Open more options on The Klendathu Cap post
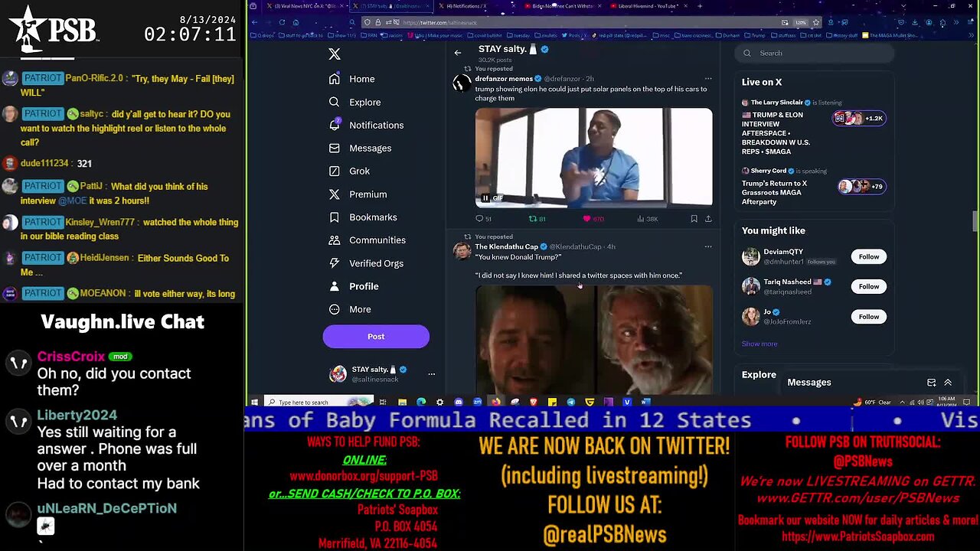 707,246
